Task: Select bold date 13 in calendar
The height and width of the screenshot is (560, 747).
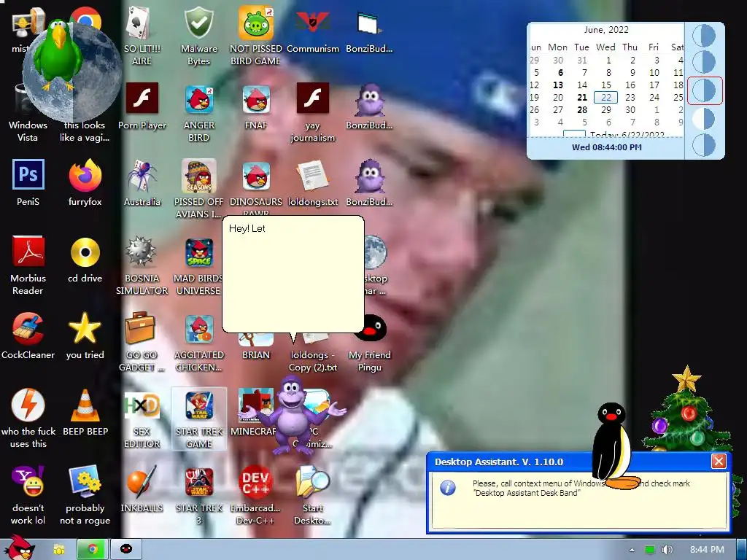Action: [558, 85]
